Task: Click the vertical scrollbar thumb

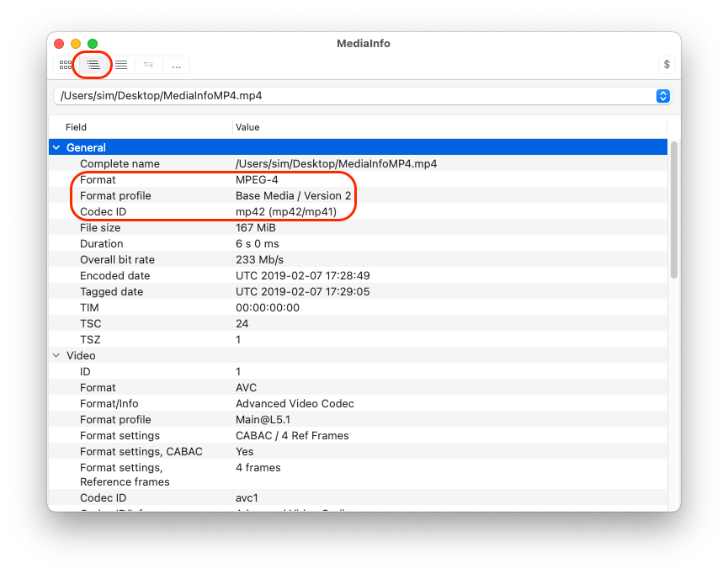Action: click(x=674, y=210)
